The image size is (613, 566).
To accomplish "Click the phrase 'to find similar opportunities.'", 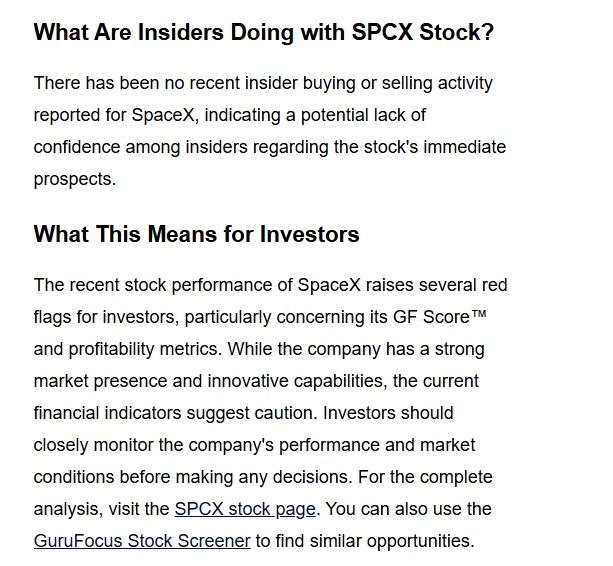I will click(x=365, y=541).
